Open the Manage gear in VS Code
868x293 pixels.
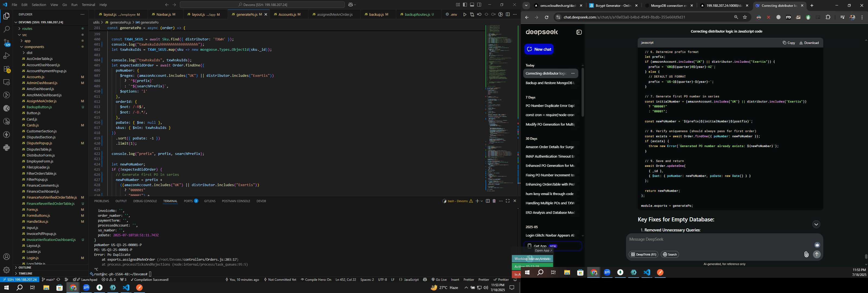point(7,270)
